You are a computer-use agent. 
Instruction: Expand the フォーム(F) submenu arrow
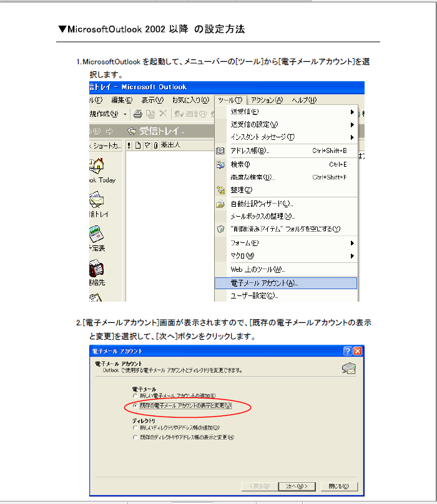tap(352, 243)
